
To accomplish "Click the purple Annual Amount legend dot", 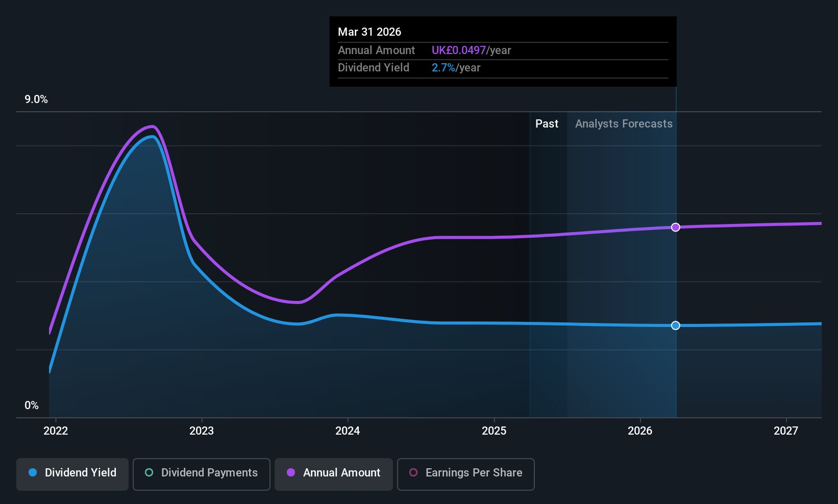I will click(291, 472).
